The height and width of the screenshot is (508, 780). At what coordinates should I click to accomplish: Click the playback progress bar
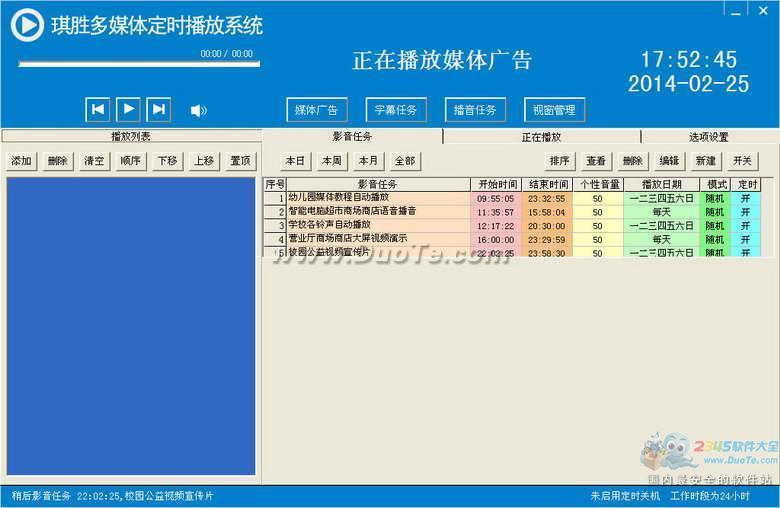coord(138,65)
